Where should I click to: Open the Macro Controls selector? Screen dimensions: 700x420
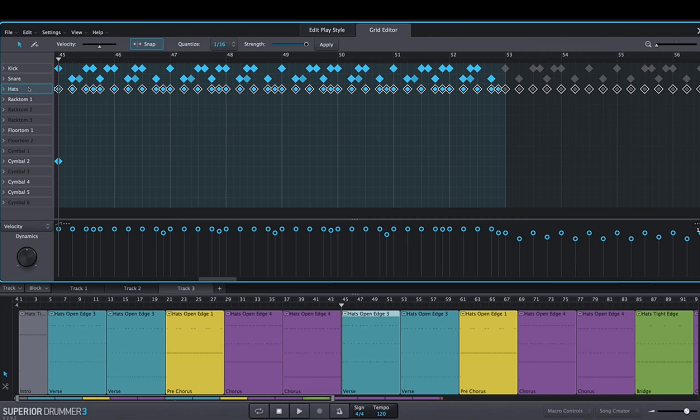569,411
